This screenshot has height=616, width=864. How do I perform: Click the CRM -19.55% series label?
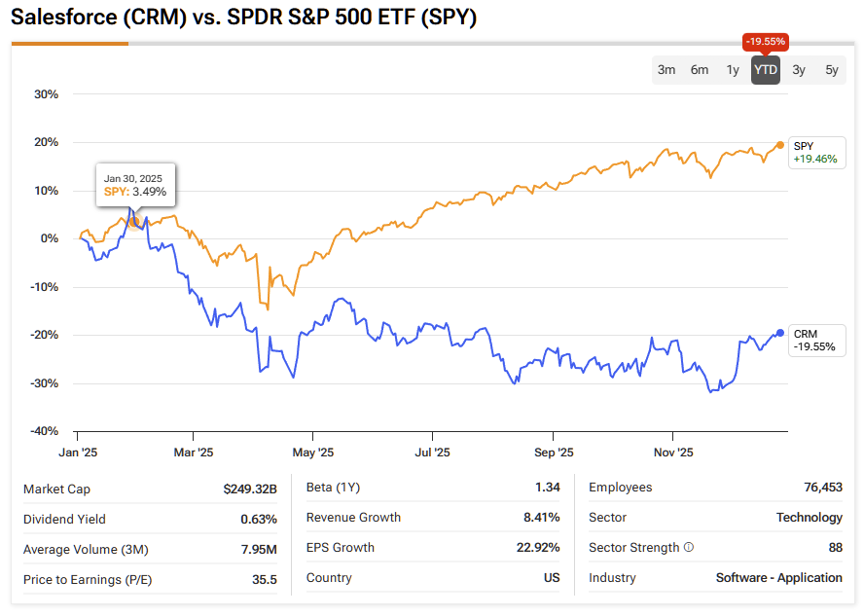814,340
